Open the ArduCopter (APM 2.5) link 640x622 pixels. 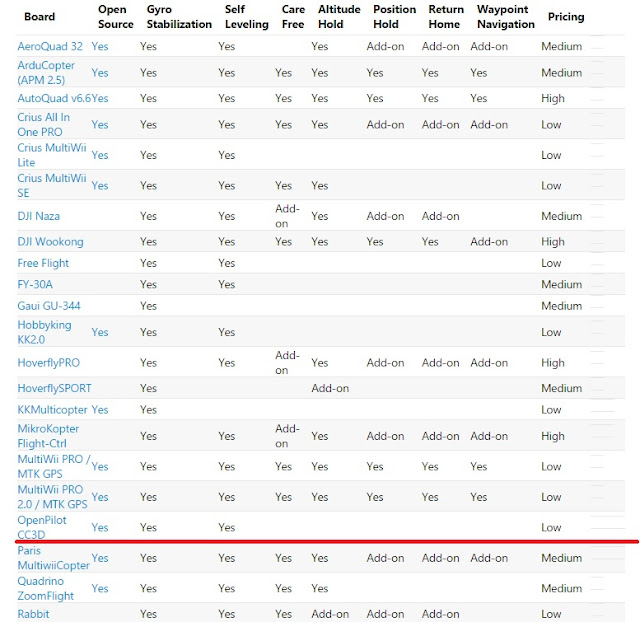[x=46, y=73]
